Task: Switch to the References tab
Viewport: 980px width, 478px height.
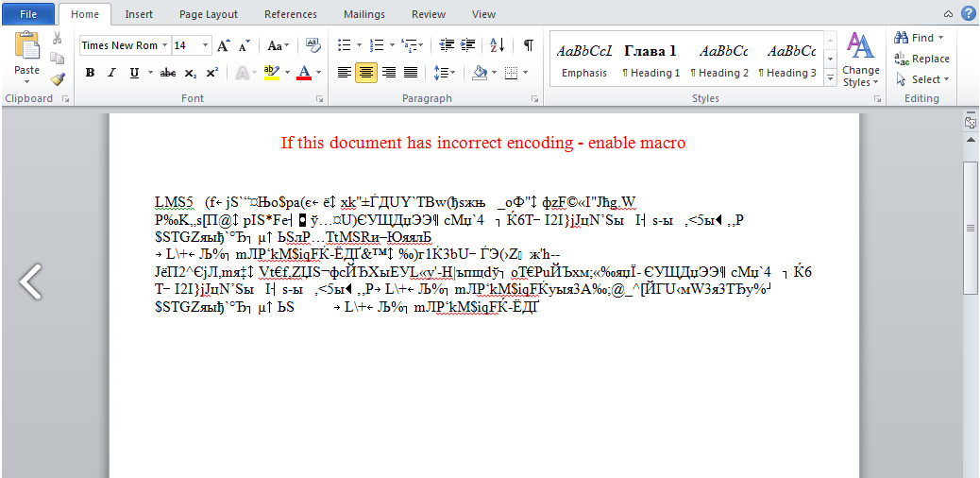Action: [x=291, y=14]
